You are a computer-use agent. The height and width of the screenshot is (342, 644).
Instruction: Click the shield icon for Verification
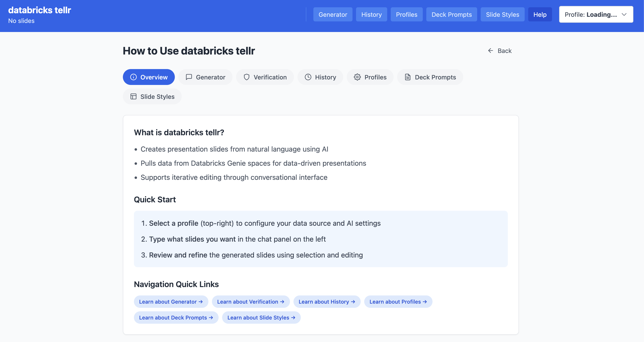pyautogui.click(x=246, y=77)
